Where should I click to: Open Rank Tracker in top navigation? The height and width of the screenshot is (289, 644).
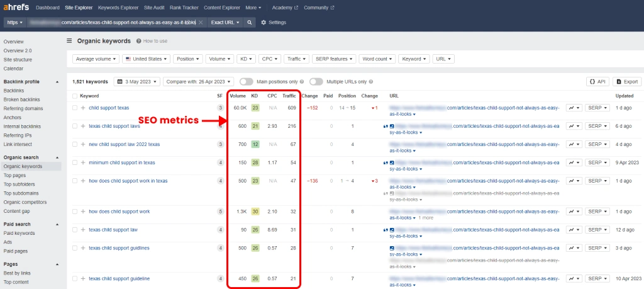click(184, 8)
